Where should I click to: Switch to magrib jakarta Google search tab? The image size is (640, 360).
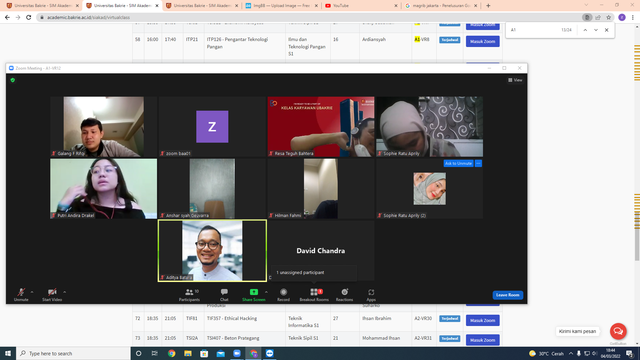tap(441, 6)
